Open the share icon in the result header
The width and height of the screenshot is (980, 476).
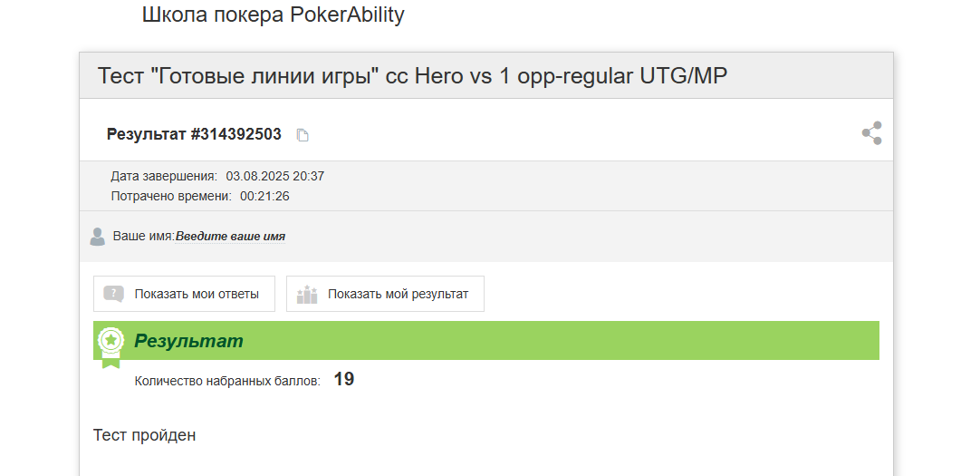(872, 133)
